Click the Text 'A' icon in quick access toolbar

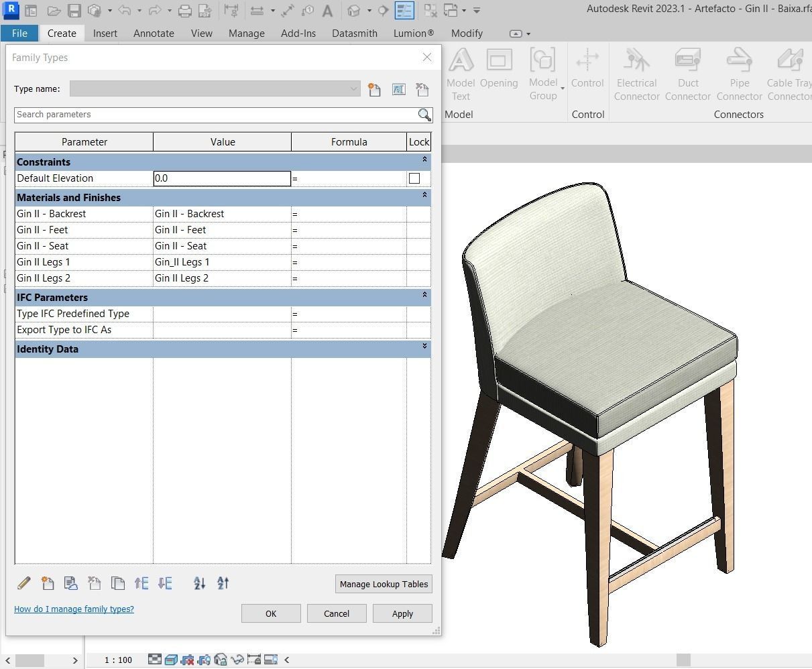[327, 11]
